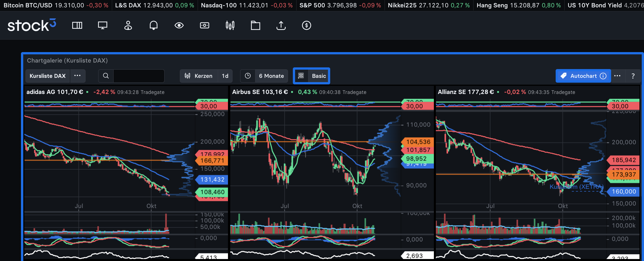Click the stock3 logo
The height and width of the screenshot is (261, 644).
click(32, 25)
